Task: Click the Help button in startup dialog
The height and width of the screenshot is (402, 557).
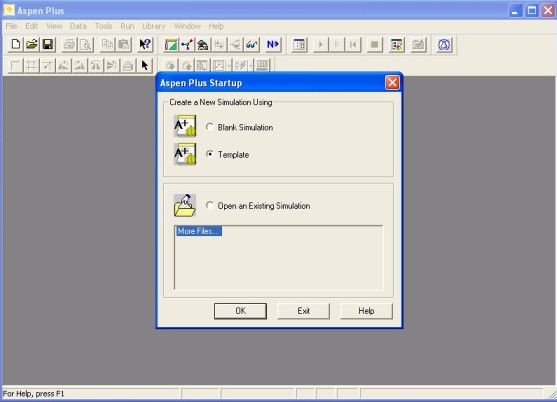Action: click(366, 311)
